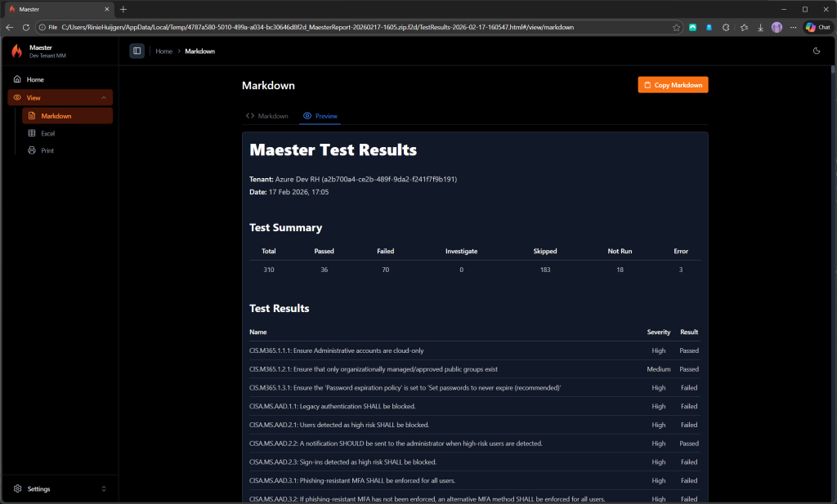This screenshot has height=504, width=837.
Task: Bookmark this page with the star
Action: tap(676, 27)
